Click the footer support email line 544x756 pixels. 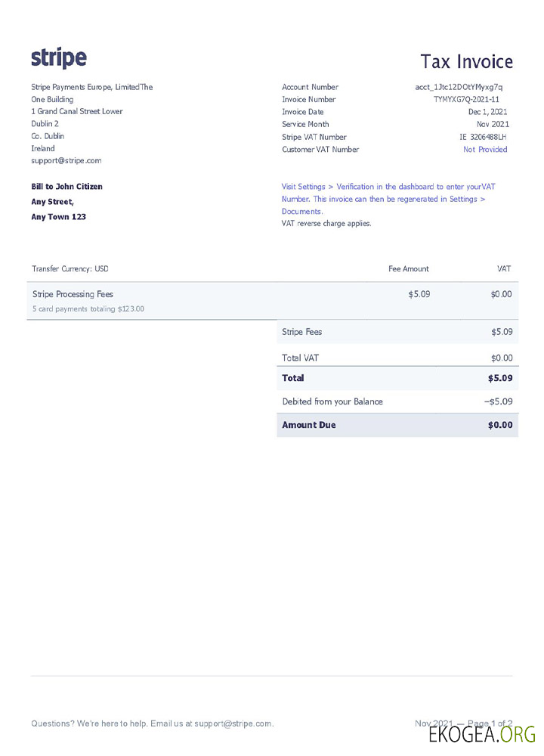[153, 723]
